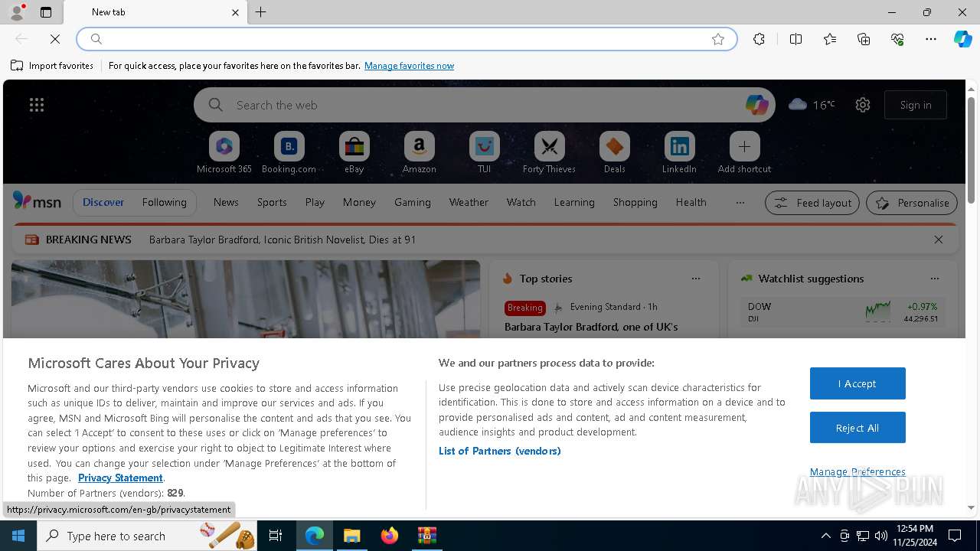The width and height of the screenshot is (980, 551).
Task: Click the Personalise button
Action: point(912,203)
